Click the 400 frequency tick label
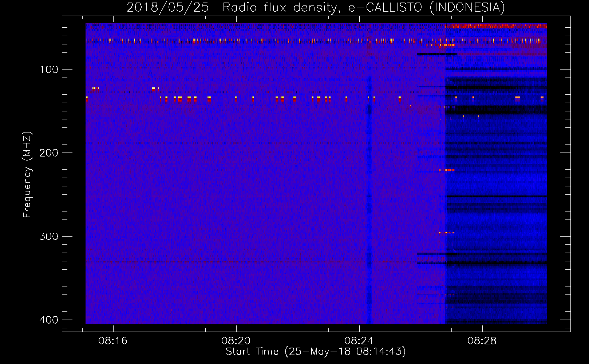Screen dimensions: 589x364 (x=49, y=320)
